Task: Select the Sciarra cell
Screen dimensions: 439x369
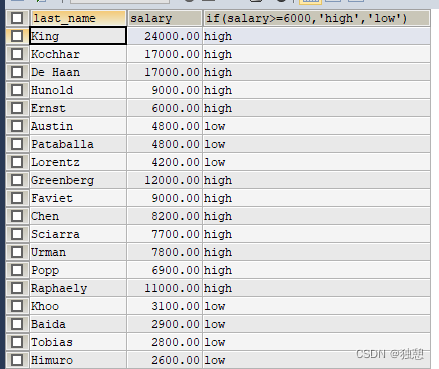Action: tap(78, 234)
